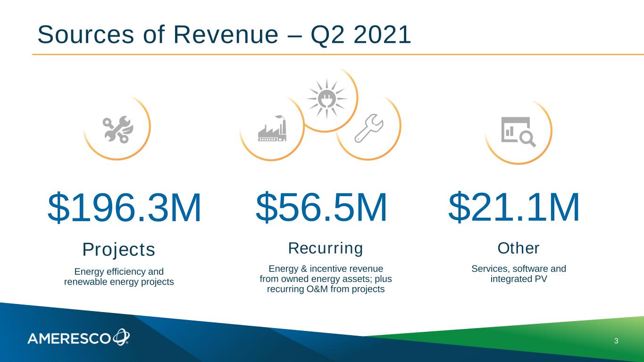The width and height of the screenshot is (644, 362).
Task: Select the $21.1M revenue figure
Action: click(514, 208)
